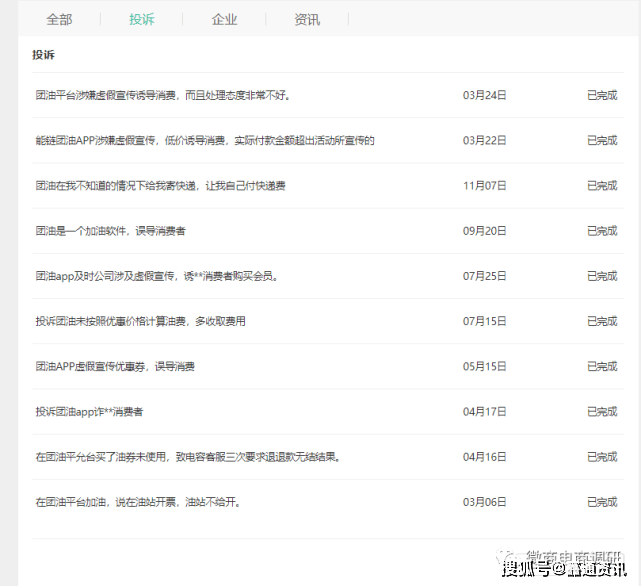
Task: Click 已完成 status in 03月22日 row
Action: (602, 141)
